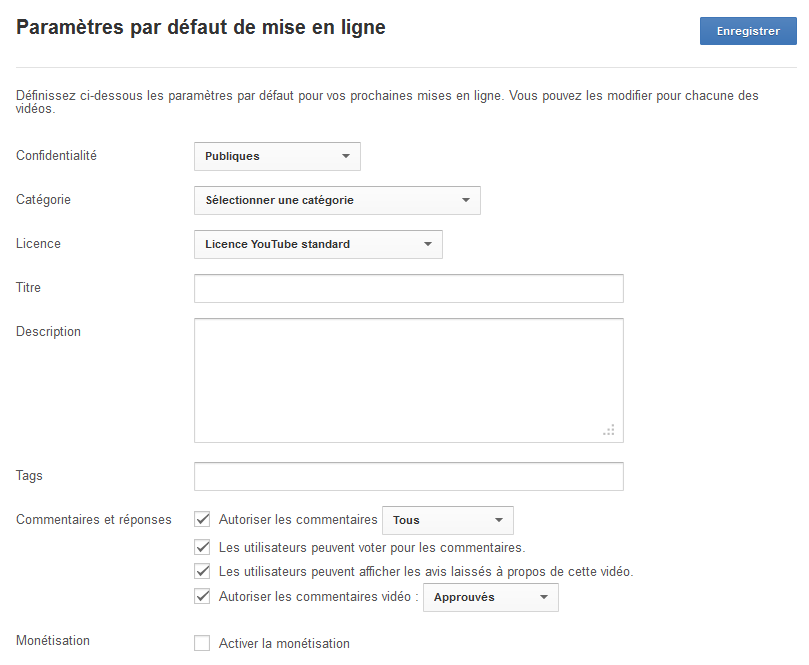The width and height of the screenshot is (809, 665).
Task: Focus the Tags input field
Action: click(409, 476)
